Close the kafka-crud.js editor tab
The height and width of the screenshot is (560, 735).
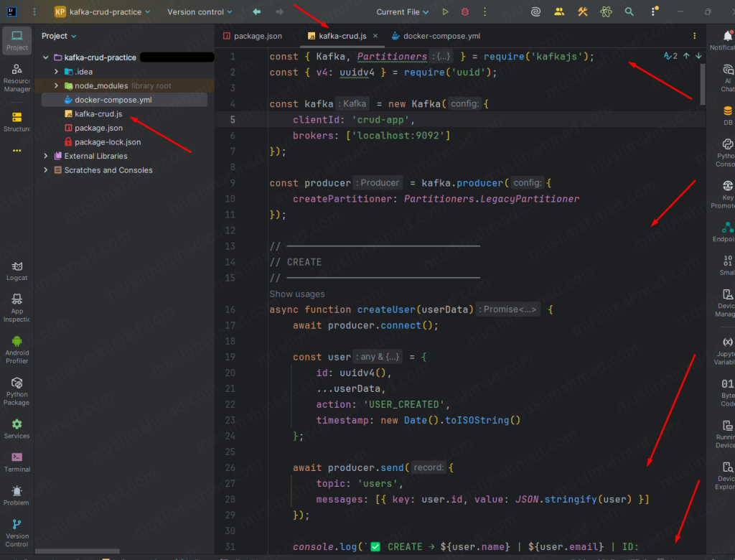(x=375, y=36)
